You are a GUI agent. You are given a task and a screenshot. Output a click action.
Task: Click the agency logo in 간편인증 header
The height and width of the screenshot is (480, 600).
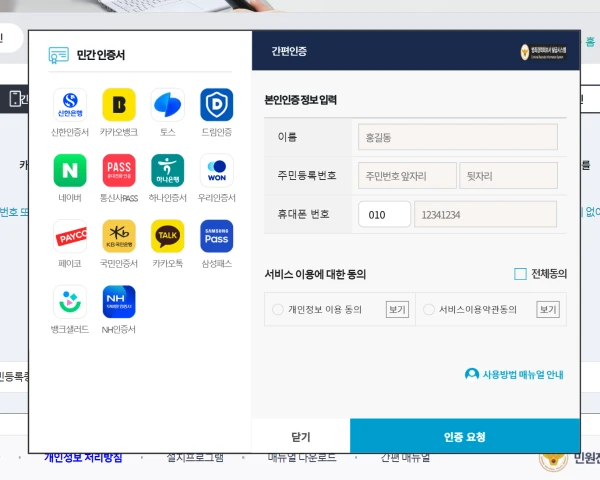point(543,52)
